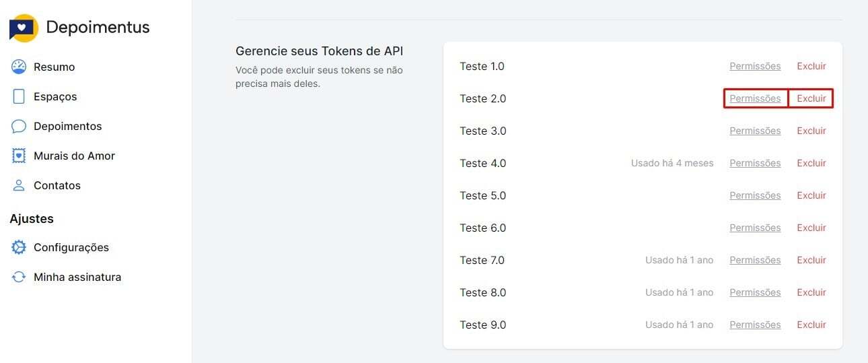The width and height of the screenshot is (868, 363).
Task: Remove the Teste 9.0 token
Action: pyautogui.click(x=811, y=325)
